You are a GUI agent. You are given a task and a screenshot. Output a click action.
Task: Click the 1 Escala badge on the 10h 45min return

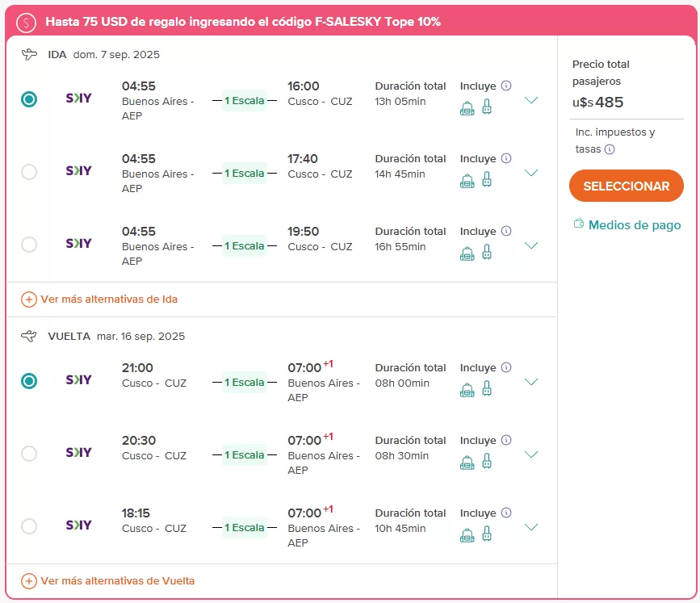[x=244, y=528]
